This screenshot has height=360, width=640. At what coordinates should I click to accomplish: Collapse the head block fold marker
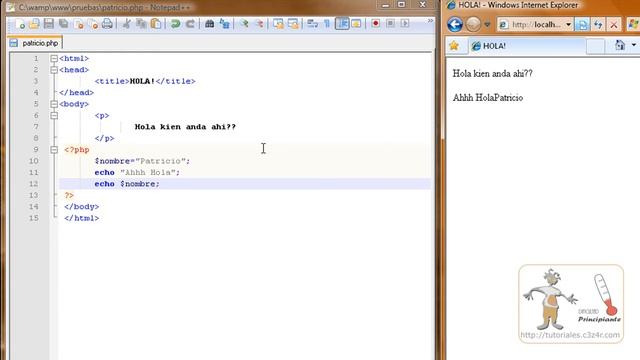54,70
